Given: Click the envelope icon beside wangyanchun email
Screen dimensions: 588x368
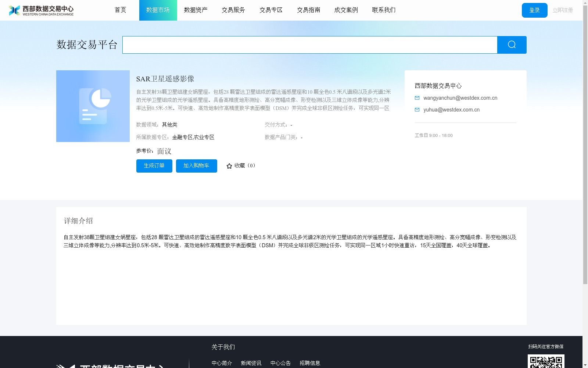Looking at the screenshot, I should pyautogui.click(x=417, y=98).
